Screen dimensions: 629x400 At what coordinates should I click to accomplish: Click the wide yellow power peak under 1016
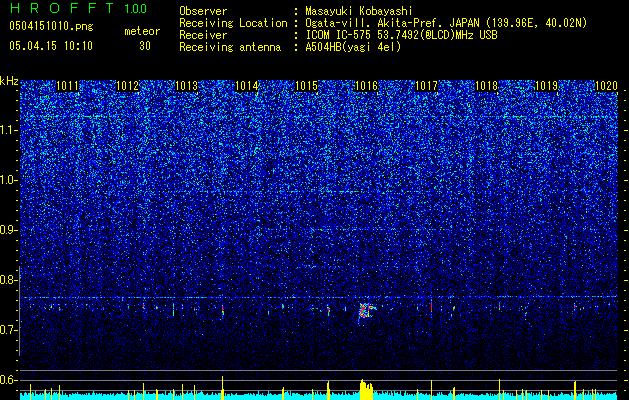click(366, 390)
